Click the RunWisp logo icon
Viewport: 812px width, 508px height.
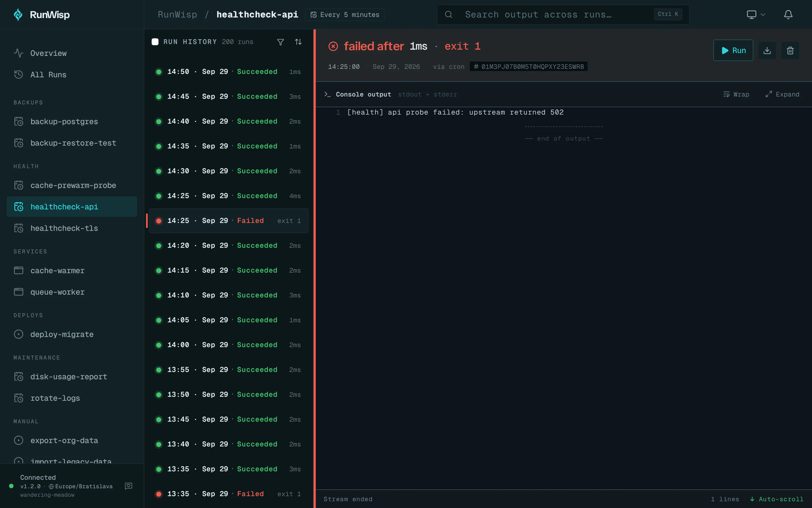(18, 14)
